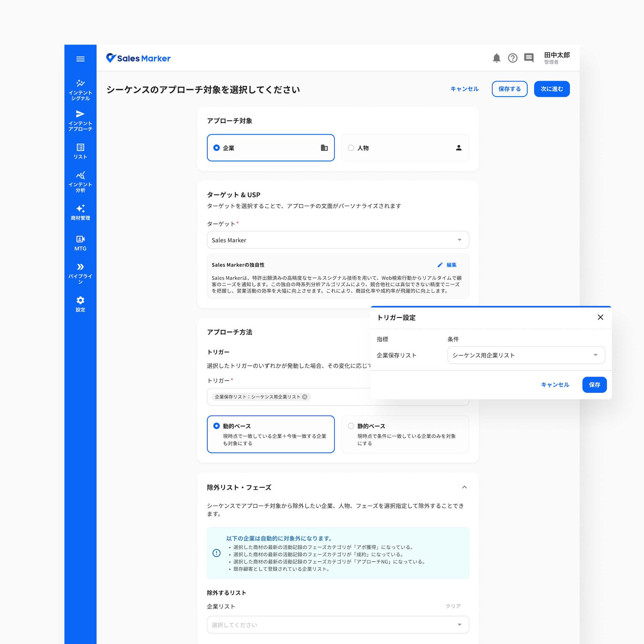Click the 企業保存リスト indicator label in the dialog
Image resolution: width=644 pixels, height=644 pixels.
[396, 355]
